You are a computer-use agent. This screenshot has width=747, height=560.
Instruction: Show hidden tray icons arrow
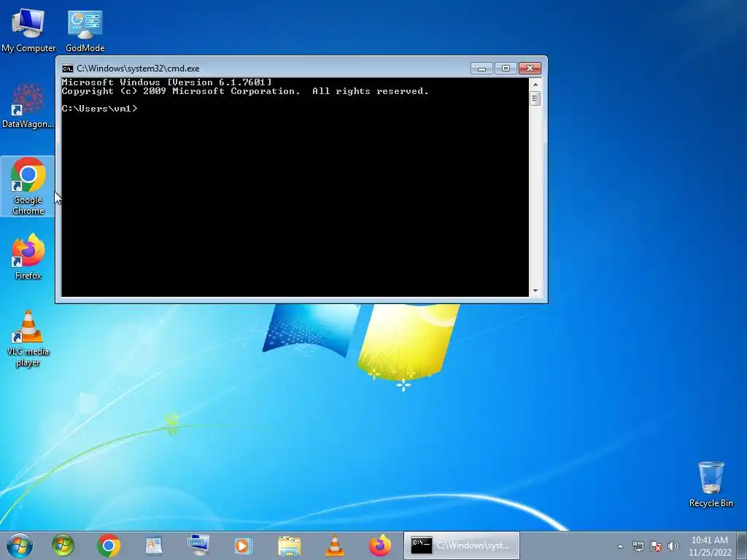click(620, 546)
